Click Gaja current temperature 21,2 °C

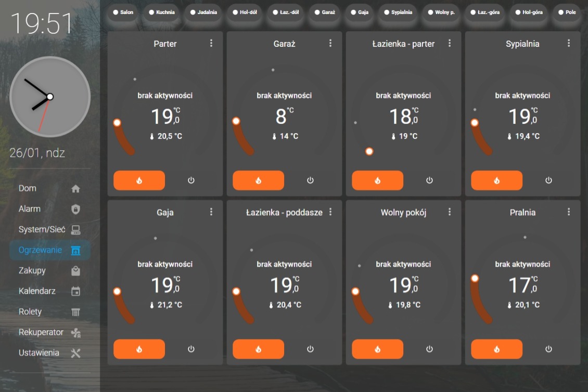point(166,305)
